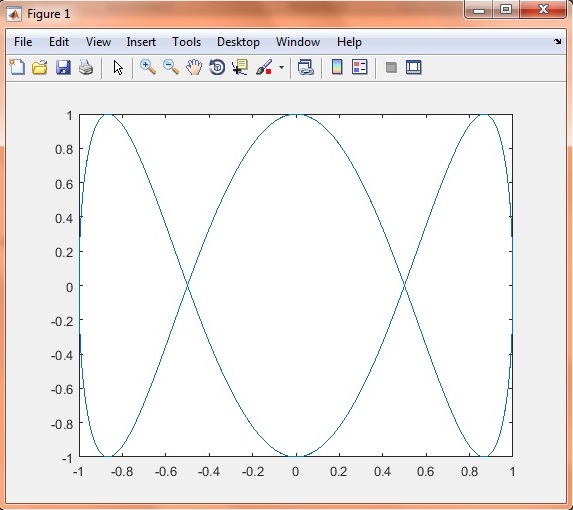Insert a legend using the toolbar icon

pyautogui.click(x=360, y=67)
